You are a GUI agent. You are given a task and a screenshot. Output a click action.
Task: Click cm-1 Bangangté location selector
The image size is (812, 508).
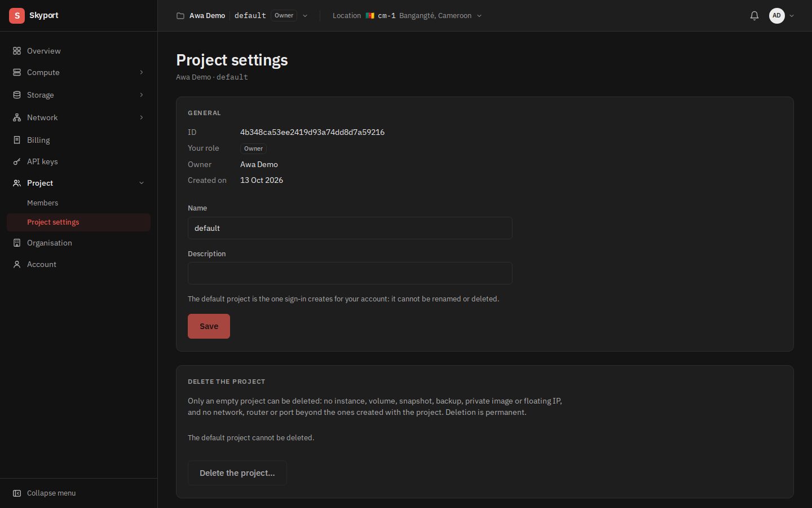[x=407, y=16]
